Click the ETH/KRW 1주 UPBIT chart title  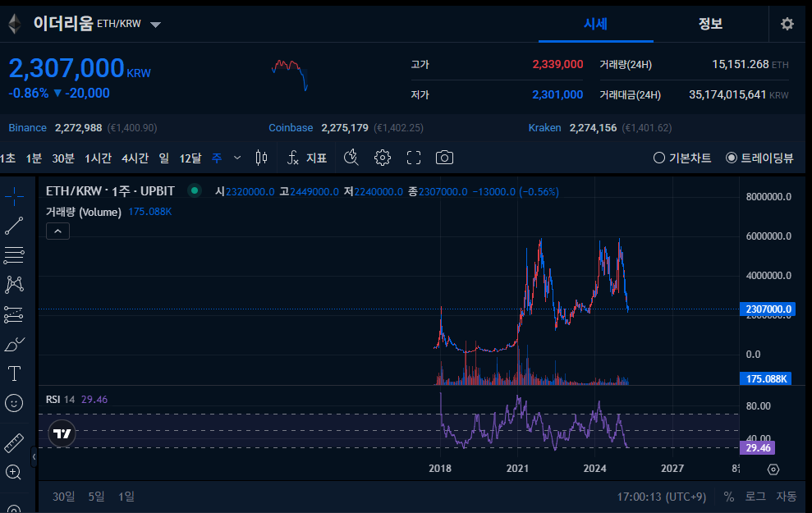click(x=110, y=191)
